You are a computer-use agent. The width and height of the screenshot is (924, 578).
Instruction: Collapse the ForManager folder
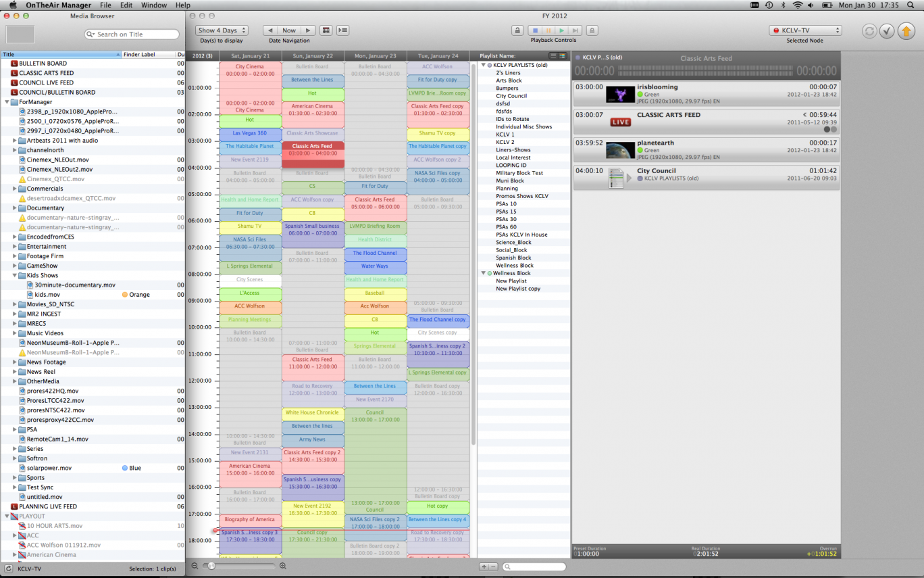point(7,102)
